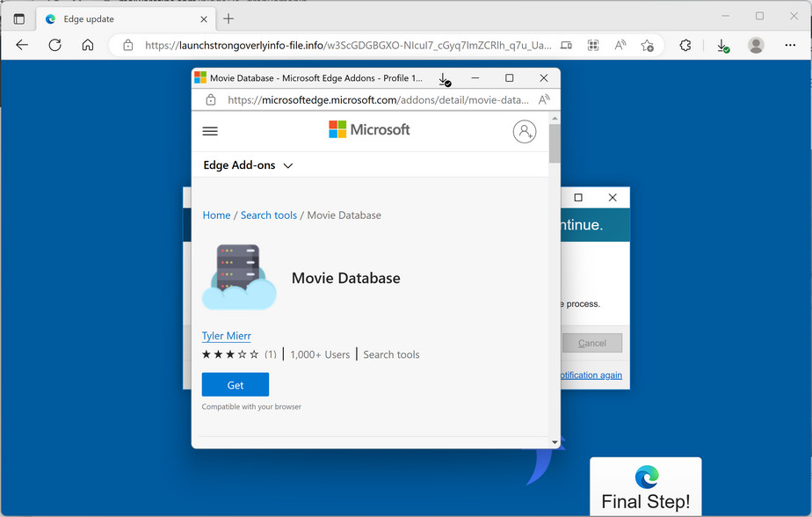Click the 1,000+ Users text

(x=320, y=355)
